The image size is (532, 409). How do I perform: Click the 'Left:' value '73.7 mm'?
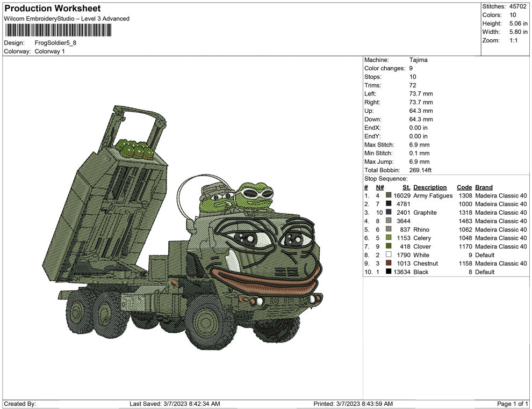click(421, 94)
